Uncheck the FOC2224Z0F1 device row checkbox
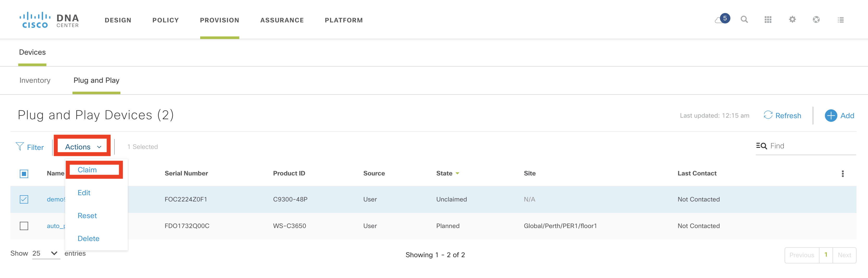Screen dimensions: 868x278 click(x=24, y=200)
